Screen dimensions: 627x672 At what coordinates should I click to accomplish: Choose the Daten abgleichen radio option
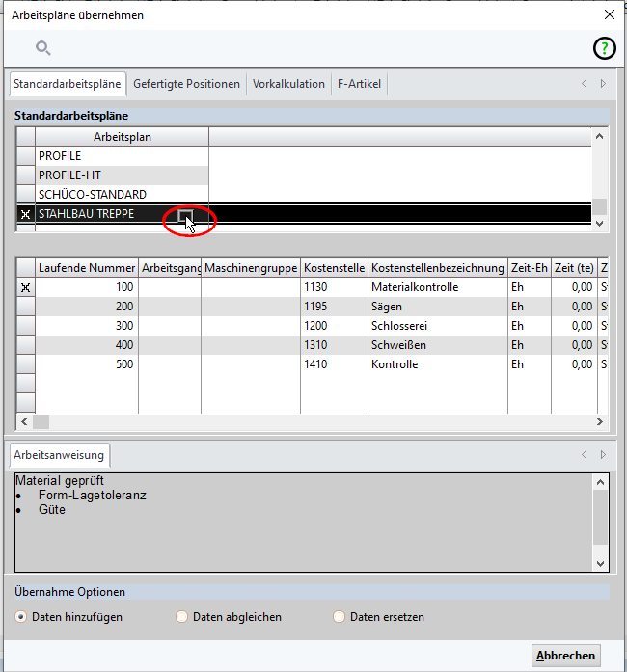coord(182,617)
